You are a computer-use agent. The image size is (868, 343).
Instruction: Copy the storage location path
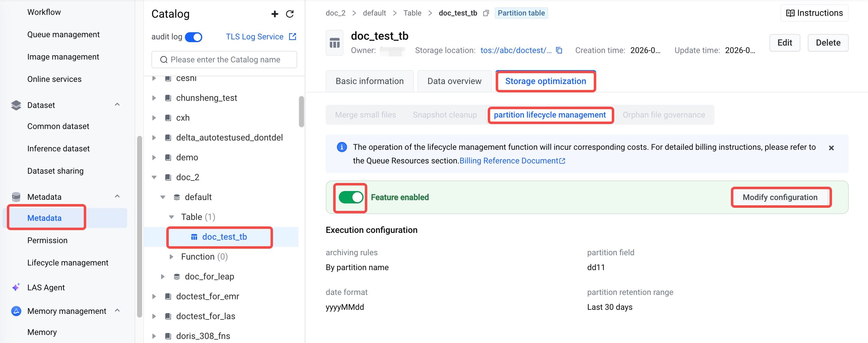point(559,50)
